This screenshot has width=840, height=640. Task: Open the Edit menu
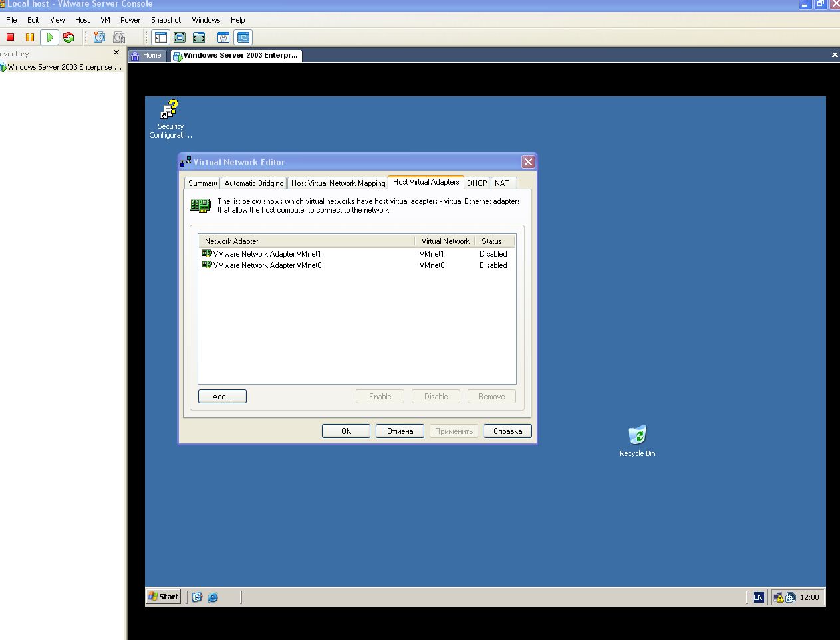[x=33, y=20]
